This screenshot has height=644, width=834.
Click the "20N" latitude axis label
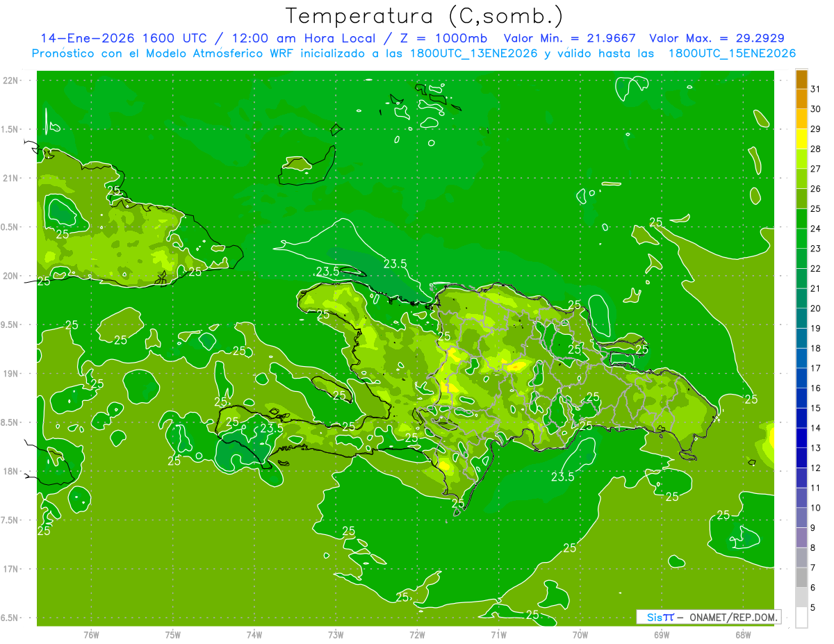pos(12,276)
